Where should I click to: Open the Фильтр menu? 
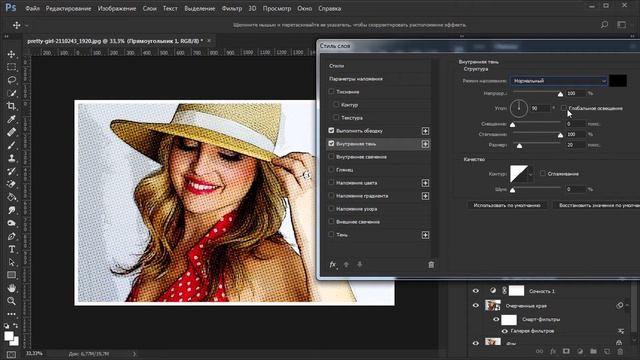click(x=232, y=8)
